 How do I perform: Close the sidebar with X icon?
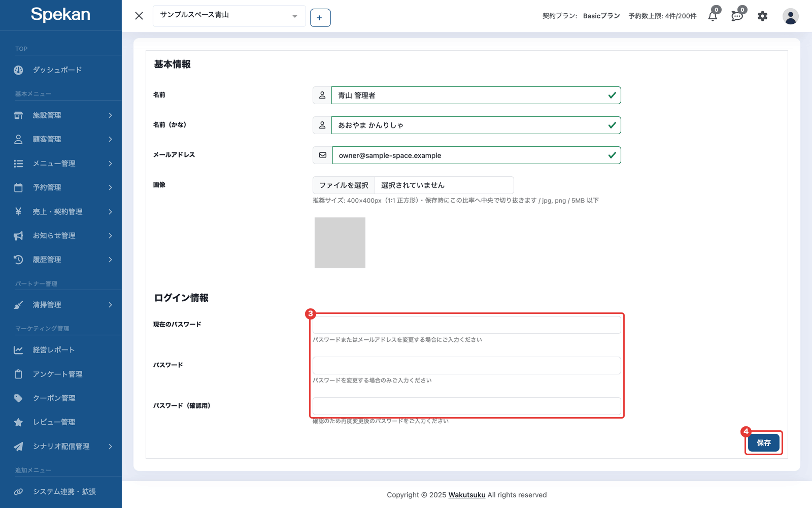[139, 16]
